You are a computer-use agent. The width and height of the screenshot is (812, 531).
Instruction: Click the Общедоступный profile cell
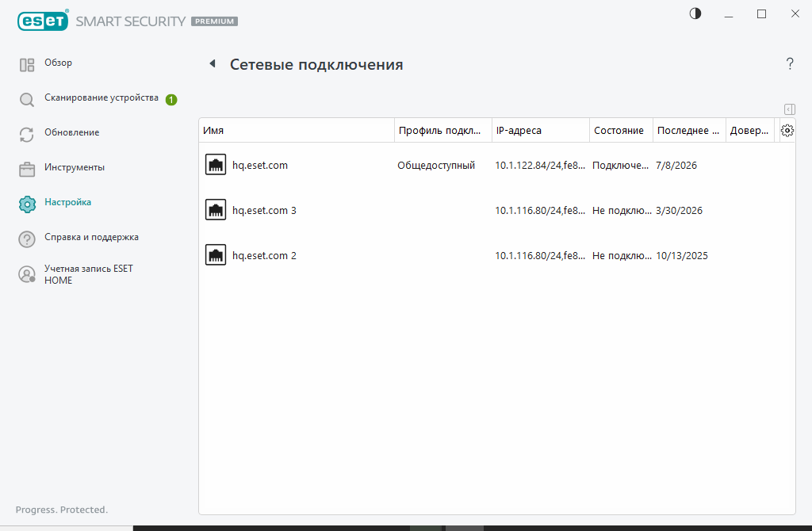coord(436,165)
